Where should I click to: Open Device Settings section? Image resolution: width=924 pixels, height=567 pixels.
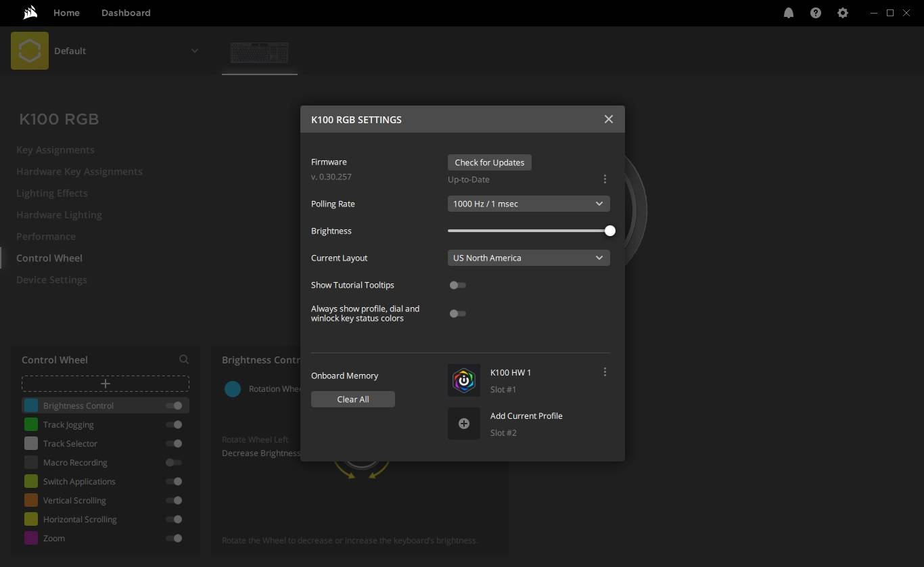coord(51,280)
